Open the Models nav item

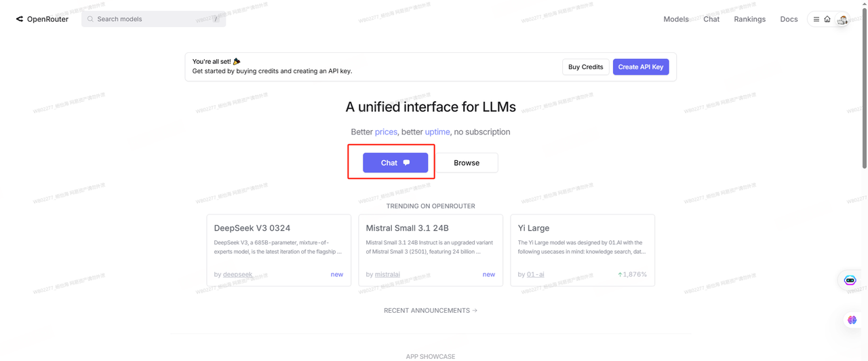pos(675,19)
